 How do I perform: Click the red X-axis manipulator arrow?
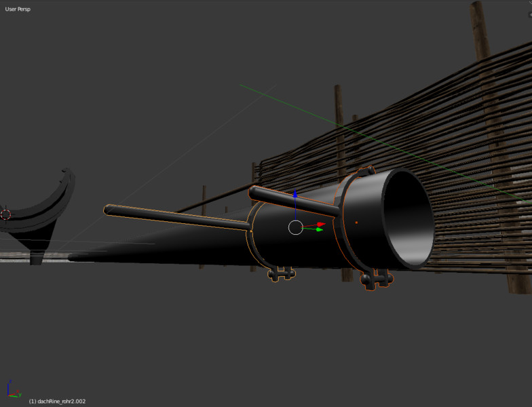(321, 225)
